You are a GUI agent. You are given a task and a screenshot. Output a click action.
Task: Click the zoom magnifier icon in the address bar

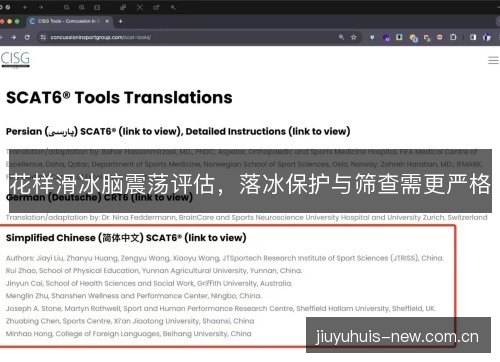341,37
